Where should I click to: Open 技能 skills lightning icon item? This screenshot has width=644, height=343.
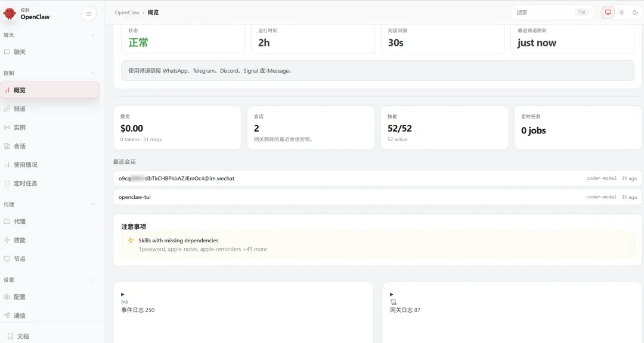pos(7,240)
